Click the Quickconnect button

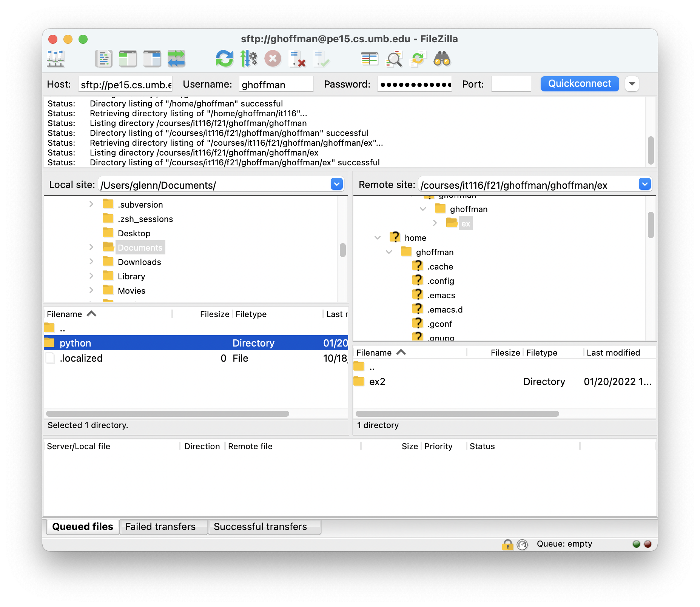[x=580, y=84]
